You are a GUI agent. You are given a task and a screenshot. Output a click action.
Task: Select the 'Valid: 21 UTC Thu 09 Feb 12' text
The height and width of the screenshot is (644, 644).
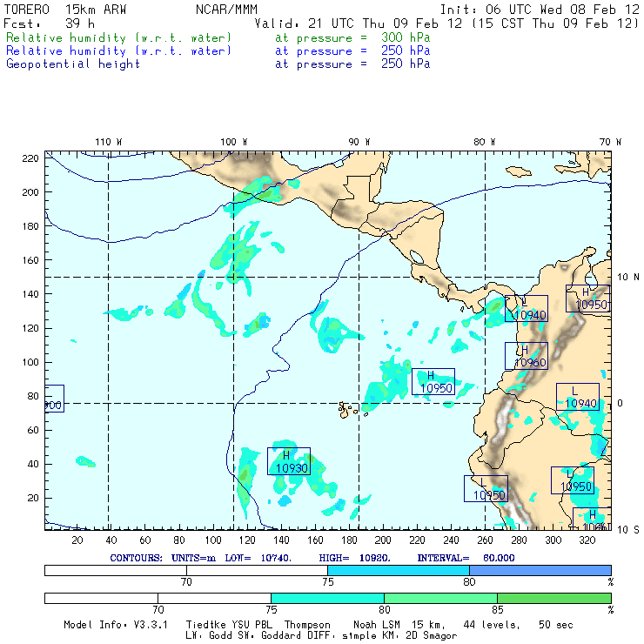click(359, 23)
